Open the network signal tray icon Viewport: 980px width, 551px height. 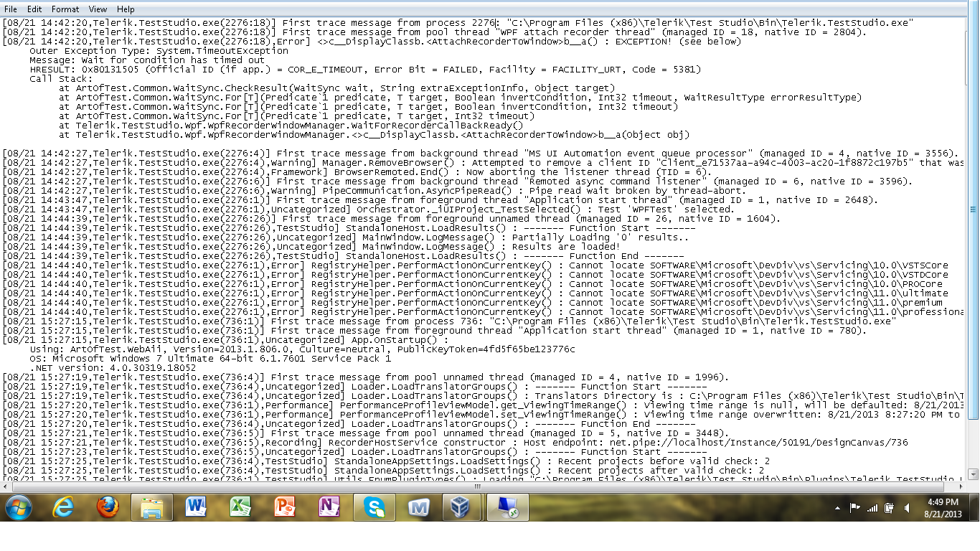872,508
